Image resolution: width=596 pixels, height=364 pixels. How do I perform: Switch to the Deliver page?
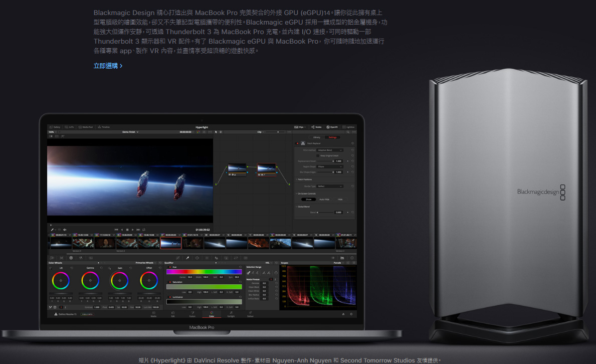(x=251, y=314)
